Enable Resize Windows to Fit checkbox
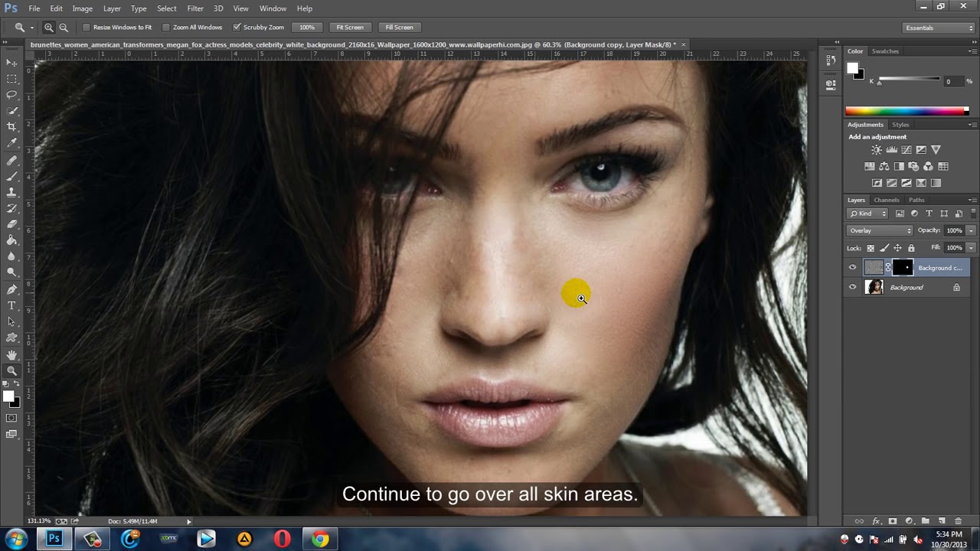Screen dimensions: 980x551 tap(87, 28)
